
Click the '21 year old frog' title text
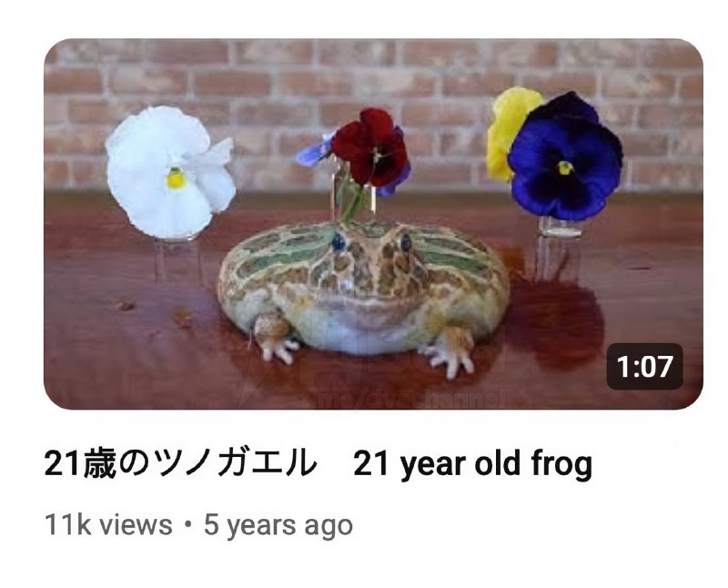coord(472,464)
